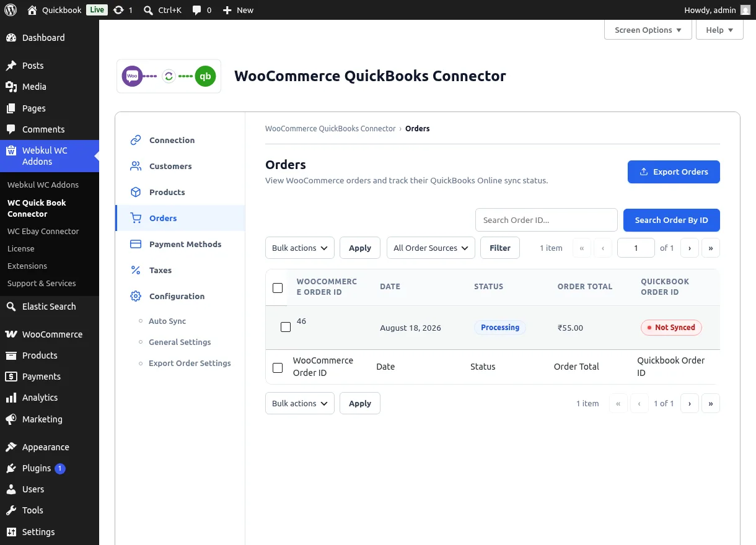Click the order ID 46
Screen dimensions: 756x545
tap(302, 321)
